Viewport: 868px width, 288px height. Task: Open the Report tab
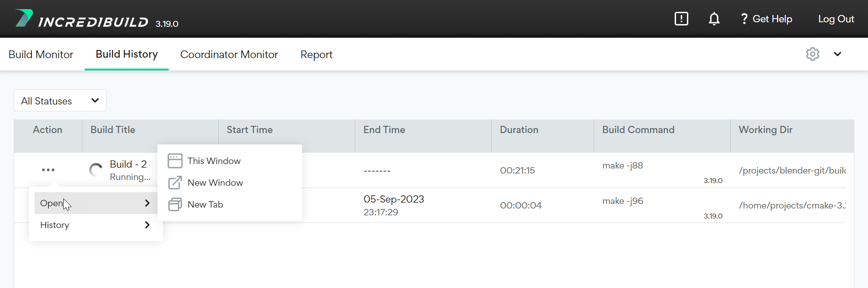tap(316, 55)
